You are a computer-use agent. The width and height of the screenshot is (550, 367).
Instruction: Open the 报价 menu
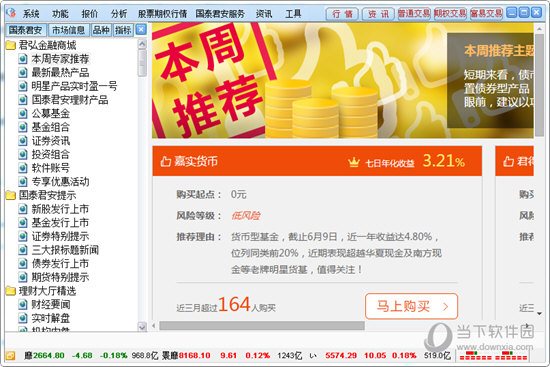pos(90,14)
